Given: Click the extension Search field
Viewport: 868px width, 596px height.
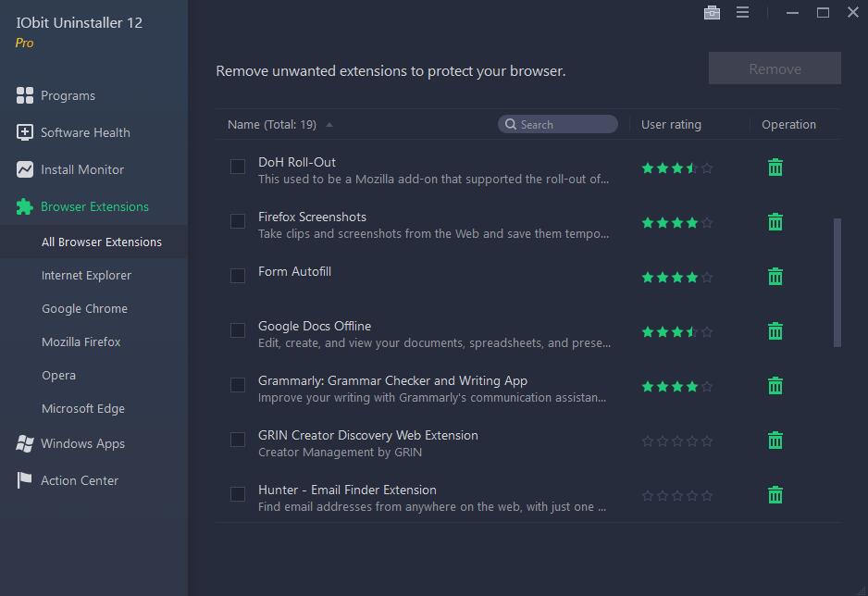Looking at the screenshot, I should click(557, 125).
